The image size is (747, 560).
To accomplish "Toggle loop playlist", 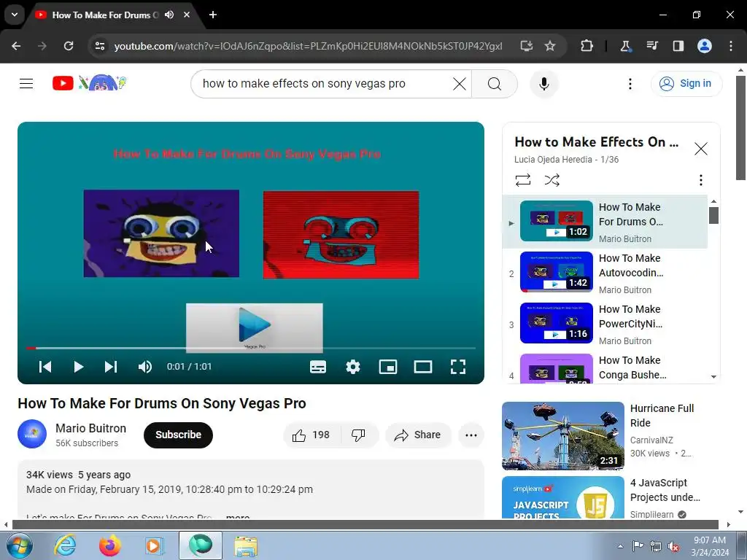I will pyautogui.click(x=522, y=180).
